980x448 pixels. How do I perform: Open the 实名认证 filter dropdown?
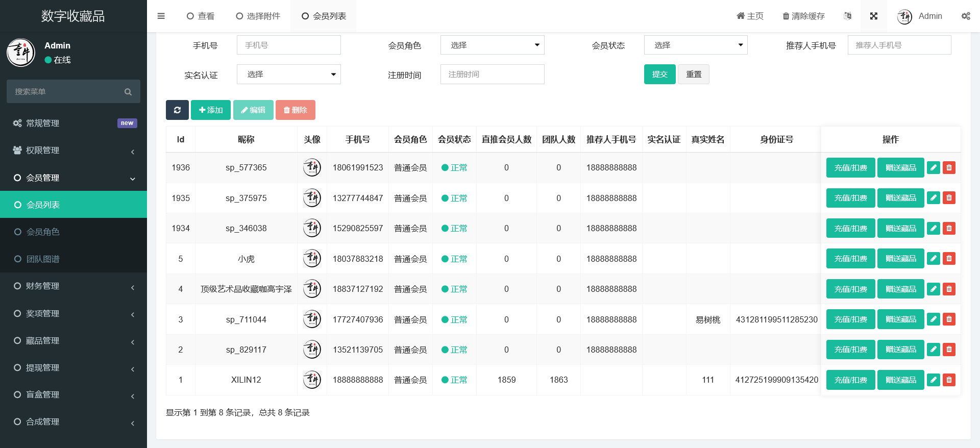[288, 74]
